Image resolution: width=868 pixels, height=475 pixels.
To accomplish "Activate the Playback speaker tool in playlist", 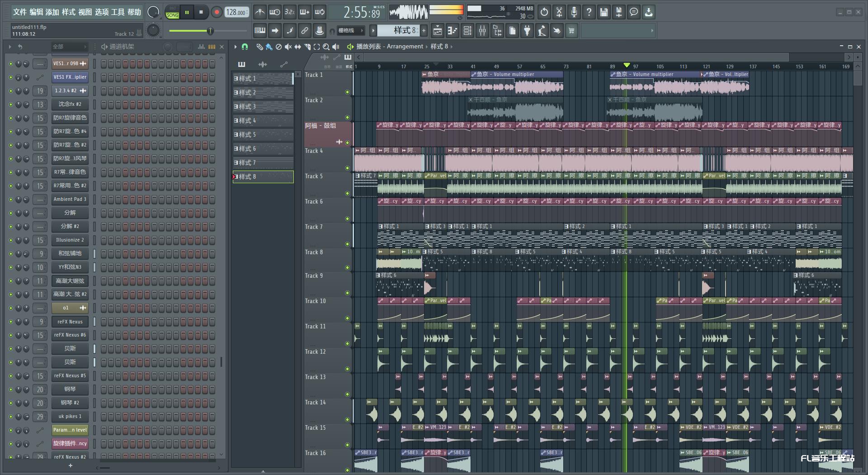I will 335,47.
